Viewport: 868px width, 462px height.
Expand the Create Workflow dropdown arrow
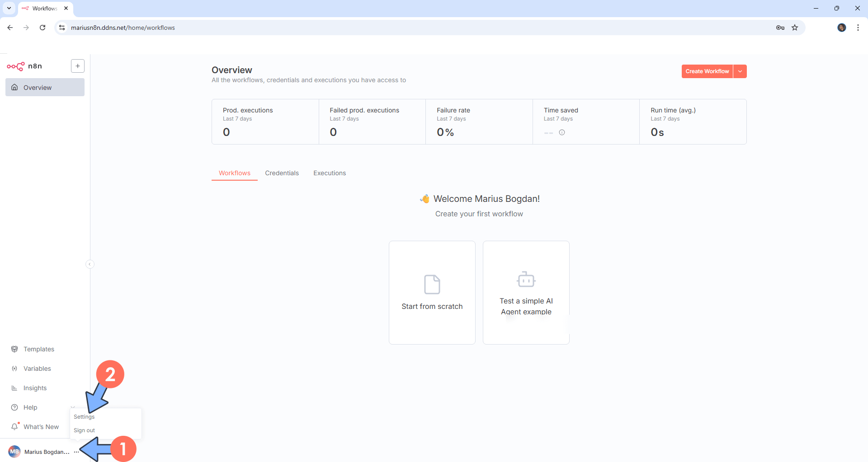point(740,71)
